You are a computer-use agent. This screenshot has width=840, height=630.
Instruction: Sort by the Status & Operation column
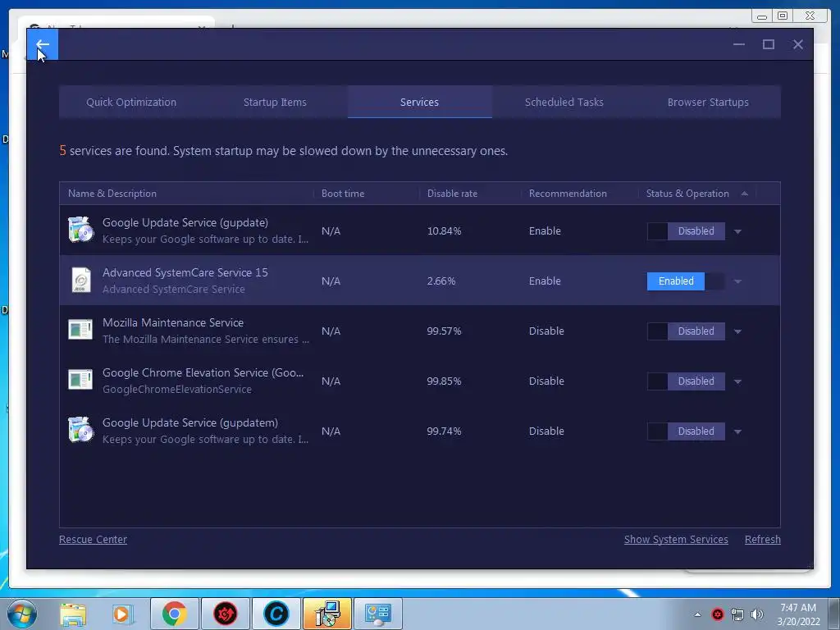coord(696,194)
